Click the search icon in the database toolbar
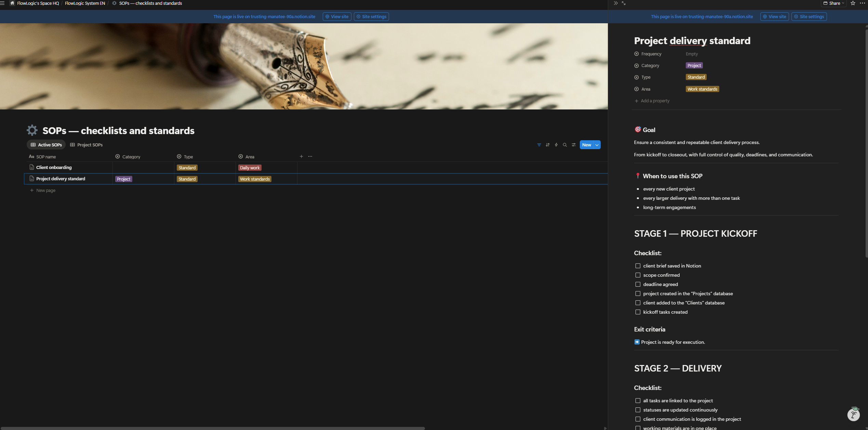868x430 pixels. pyautogui.click(x=565, y=145)
